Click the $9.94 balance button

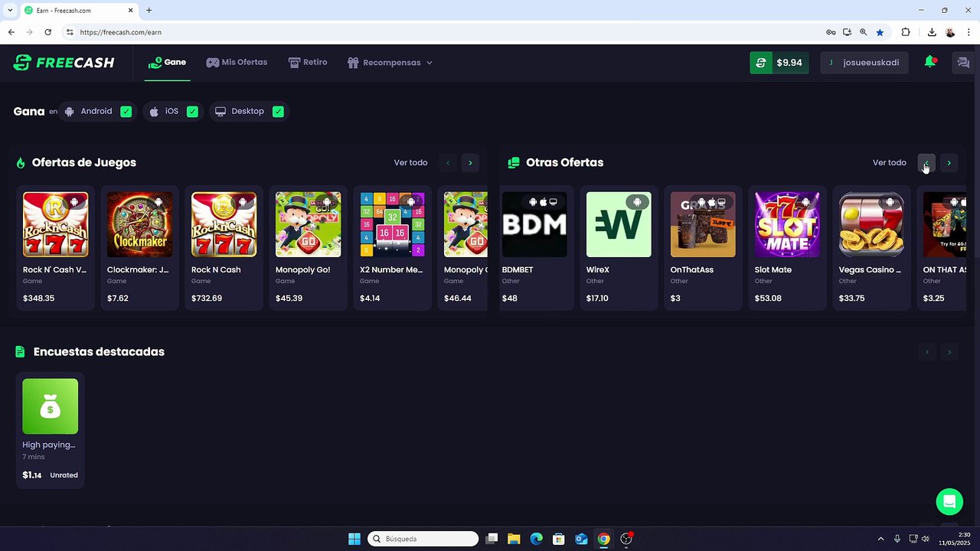click(779, 63)
